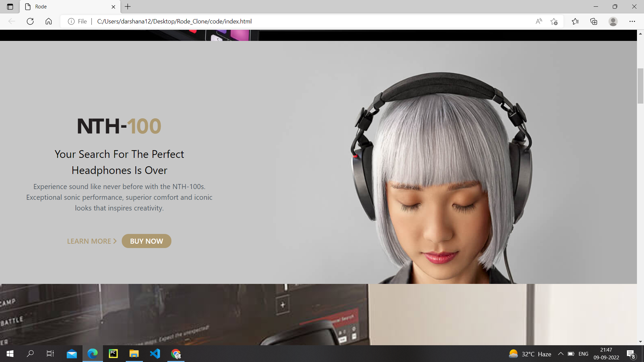
Task: Toggle the tab actions menu icon
Action: pyautogui.click(x=10, y=7)
